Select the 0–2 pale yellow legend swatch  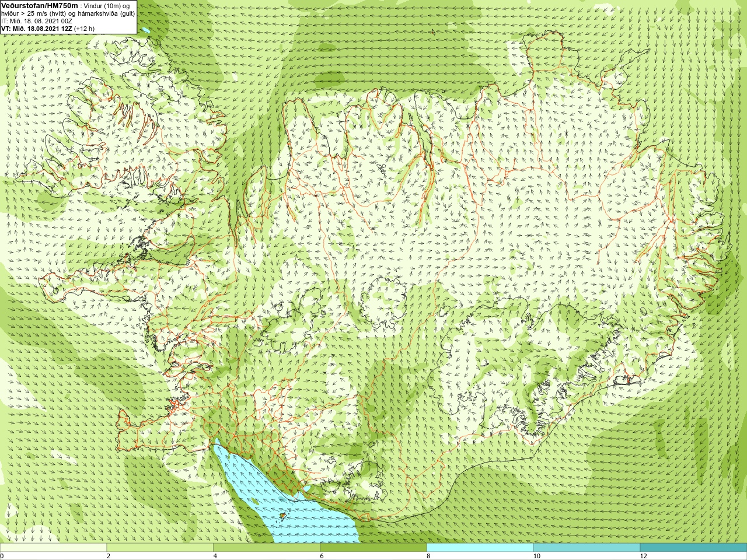point(53,548)
